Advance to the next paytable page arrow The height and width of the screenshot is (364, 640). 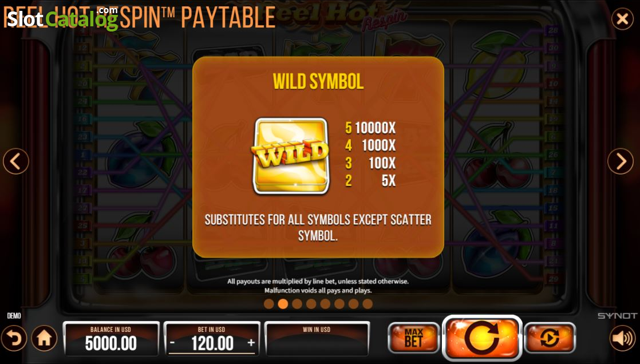pyautogui.click(x=621, y=161)
